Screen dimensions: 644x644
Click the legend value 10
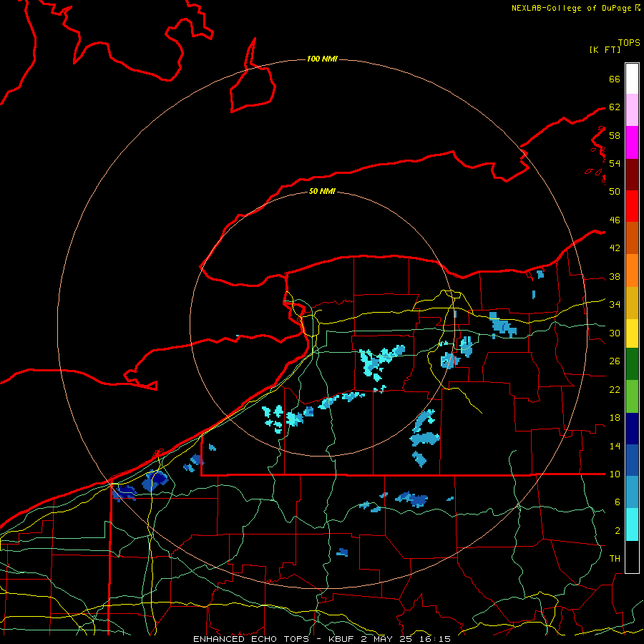point(615,474)
